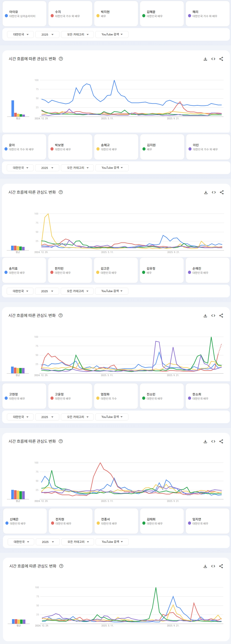The image size is (231, 644).
Task: Share the topmost 아이유 comparison chart
Action: click(x=221, y=59)
